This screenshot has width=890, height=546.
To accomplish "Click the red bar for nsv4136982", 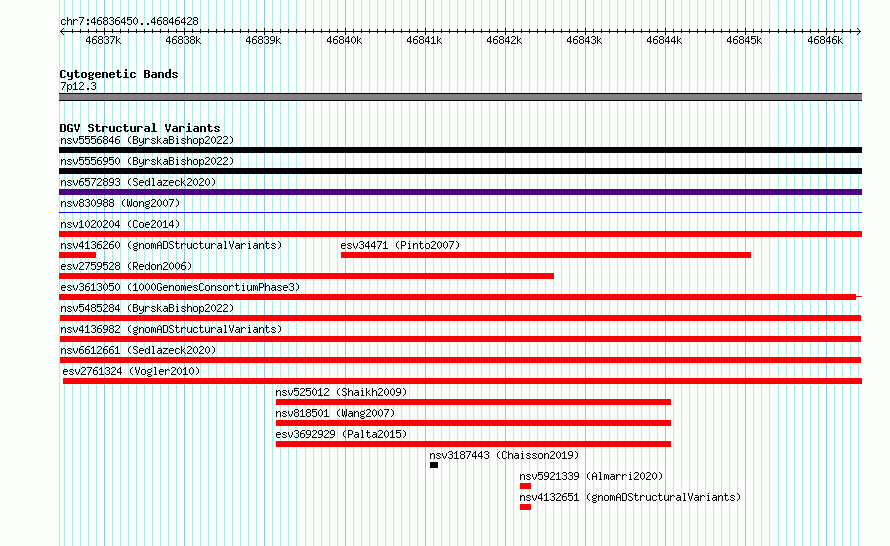I will click(x=460, y=339).
